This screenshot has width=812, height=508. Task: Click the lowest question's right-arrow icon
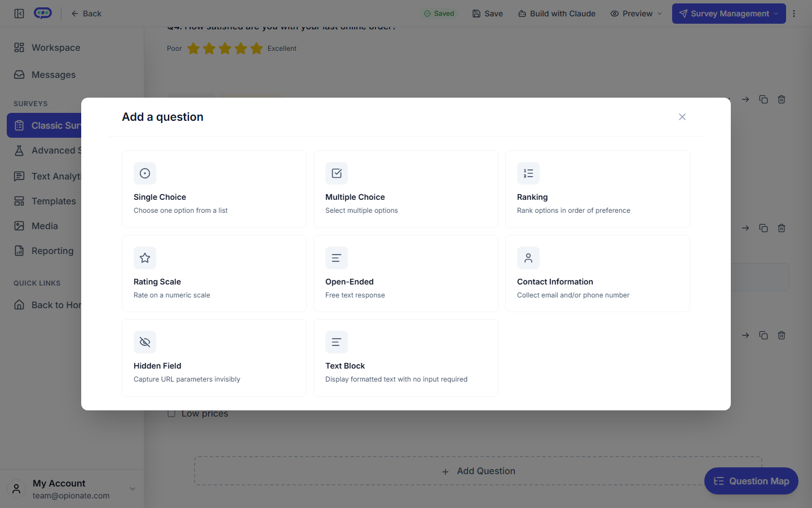pos(745,335)
